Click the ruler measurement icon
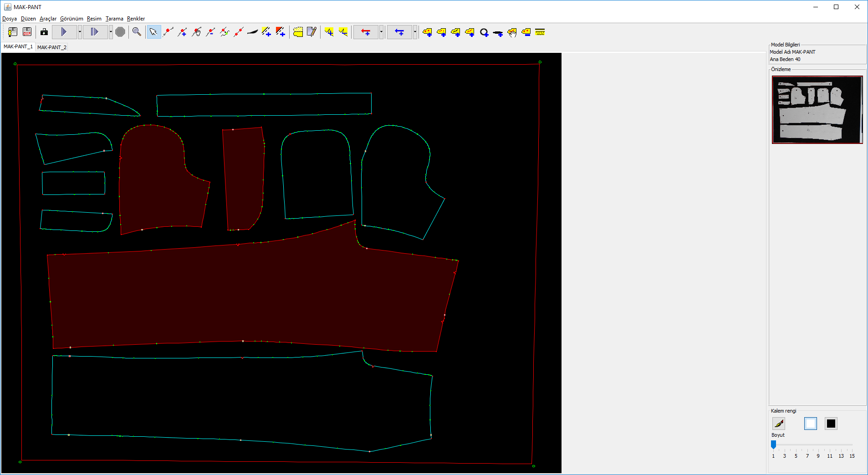The width and height of the screenshot is (868, 475). (x=540, y=32)
